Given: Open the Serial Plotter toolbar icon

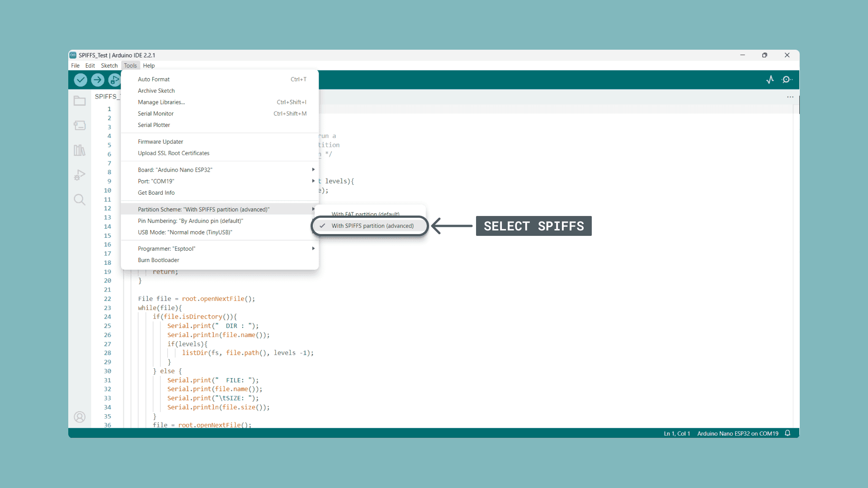Looking at the screenshot, I should click(770, 80).
